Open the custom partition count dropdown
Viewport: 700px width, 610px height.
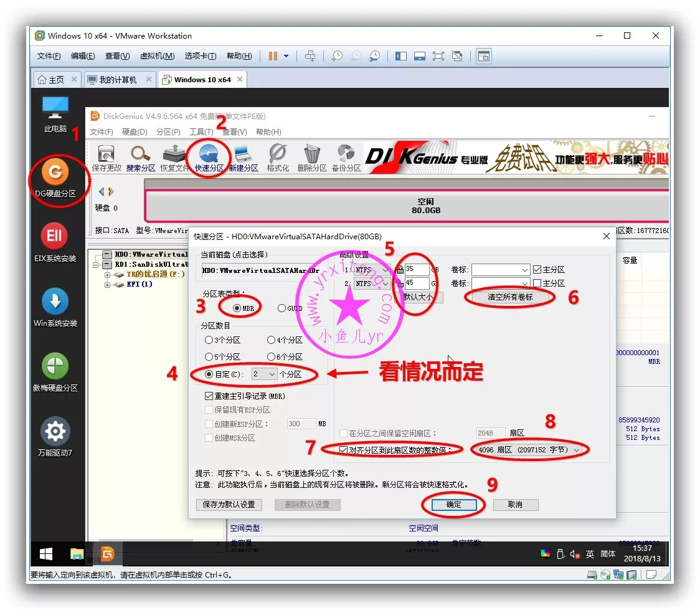pos(264,374)
